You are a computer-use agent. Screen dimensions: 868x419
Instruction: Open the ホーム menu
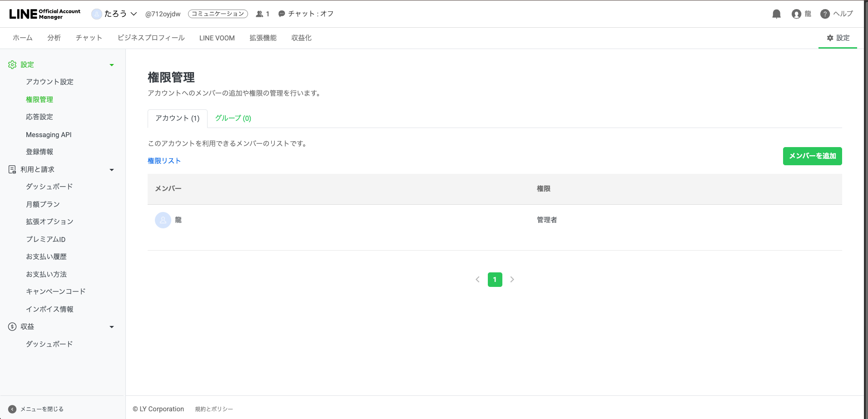click(22, 38)
